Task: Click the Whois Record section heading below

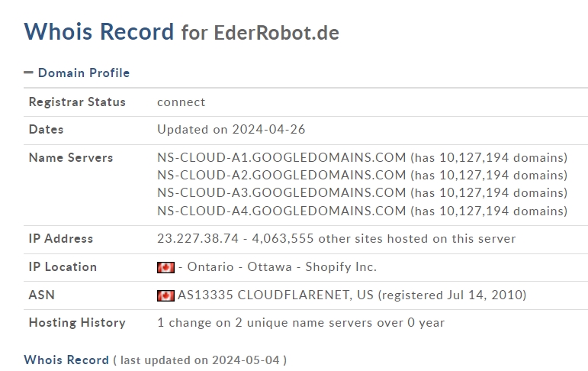Action: [x=66, y=360]
